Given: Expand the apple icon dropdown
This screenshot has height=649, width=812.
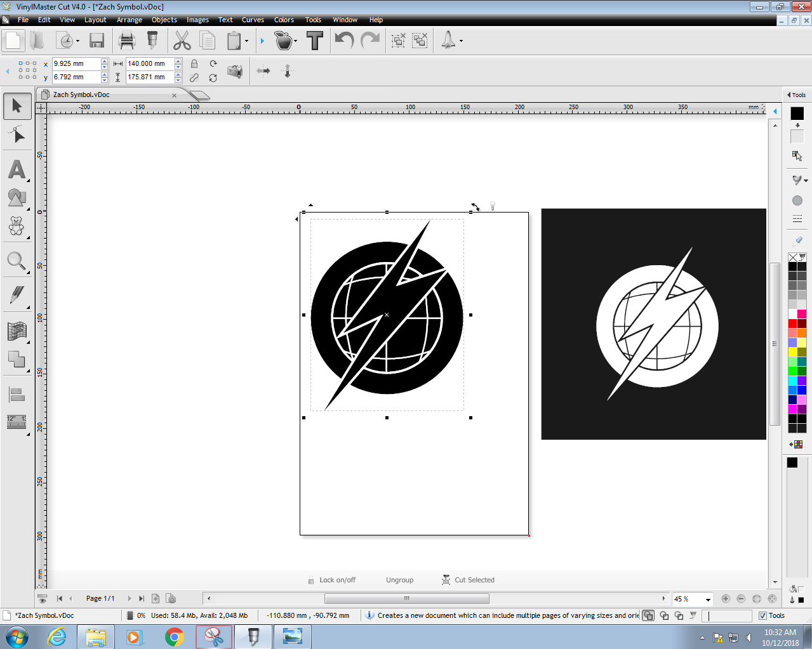Looking at the screenshot, I should click(x=295, y=41).
